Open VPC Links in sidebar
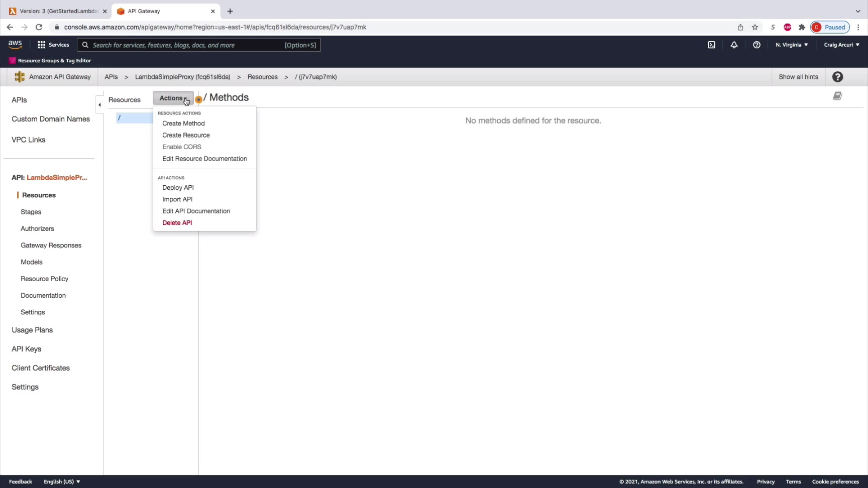The width and height of the screenshot is (868, 488). (x=29, y=140)
